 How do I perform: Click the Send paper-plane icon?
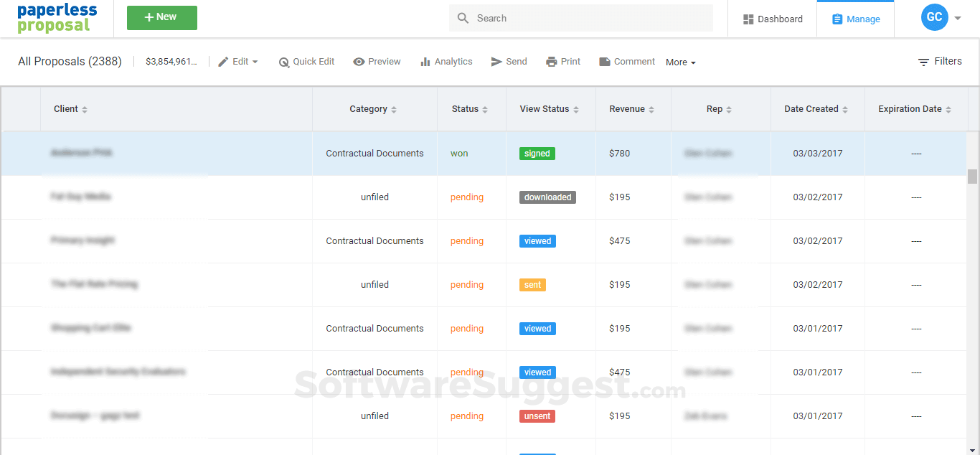click(496, 62)
